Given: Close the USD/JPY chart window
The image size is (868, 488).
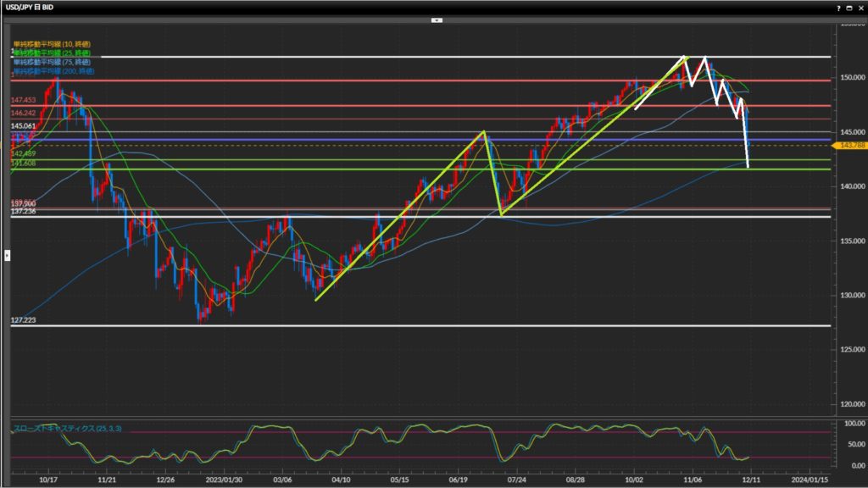Looking at the screenshot, I should click(860, 7).
